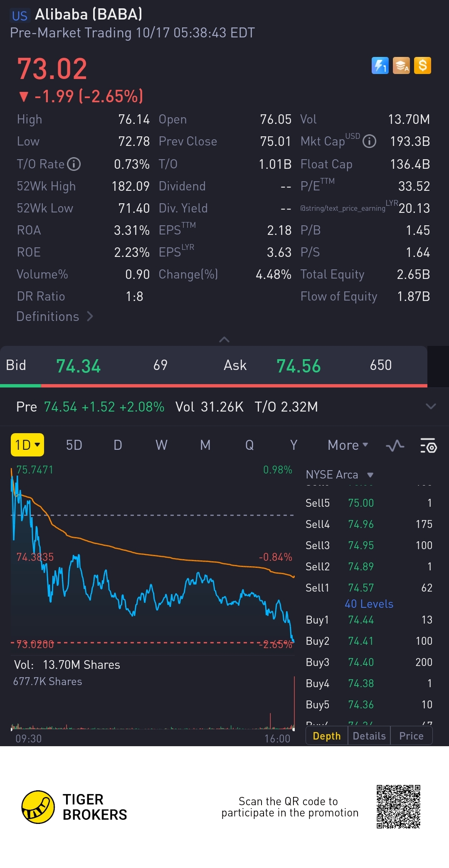
Task: Open the 1D timeframe dropdown
Action: tap(27, 445)
